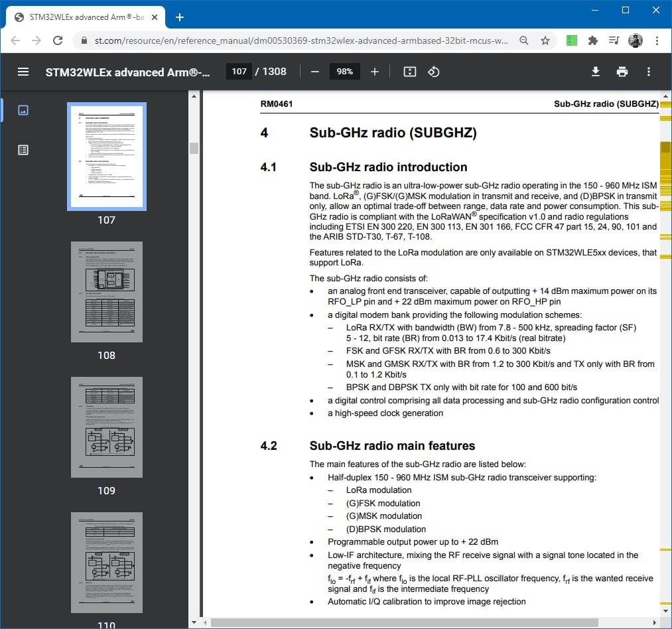This screenshot has height=629, width=672.
Task: Print the PDF document
Action: point(622,72)
